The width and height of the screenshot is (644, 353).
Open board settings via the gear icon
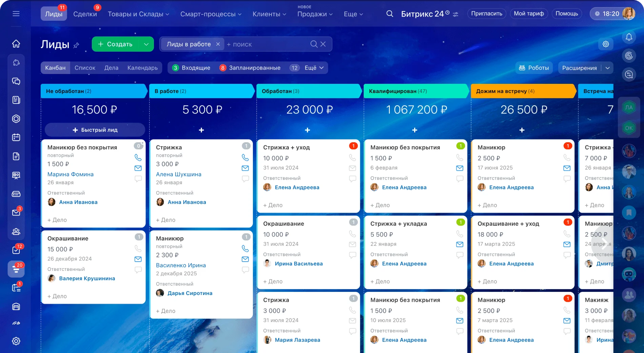point(606,44)
